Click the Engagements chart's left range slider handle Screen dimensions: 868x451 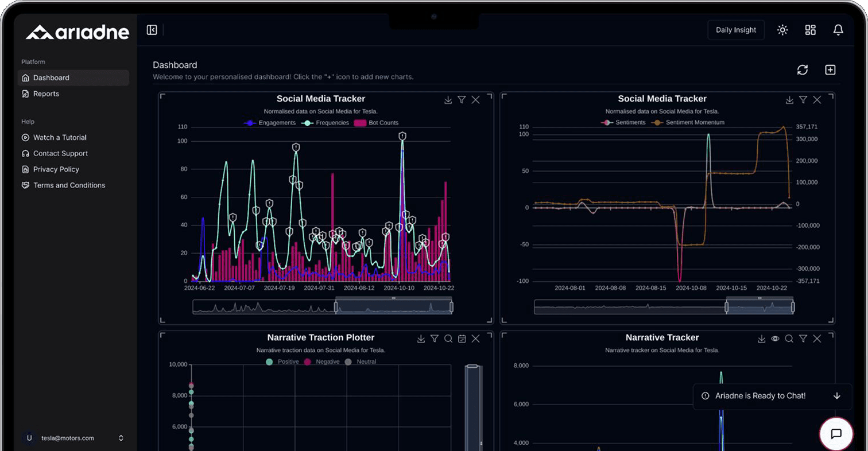pyautogui.click(x=336, y=307)
